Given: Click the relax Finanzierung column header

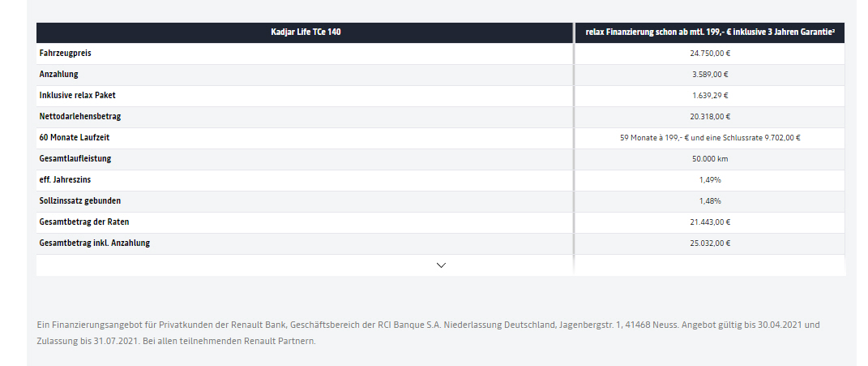Looking at the screenshot, I should [x=710, y=32].
